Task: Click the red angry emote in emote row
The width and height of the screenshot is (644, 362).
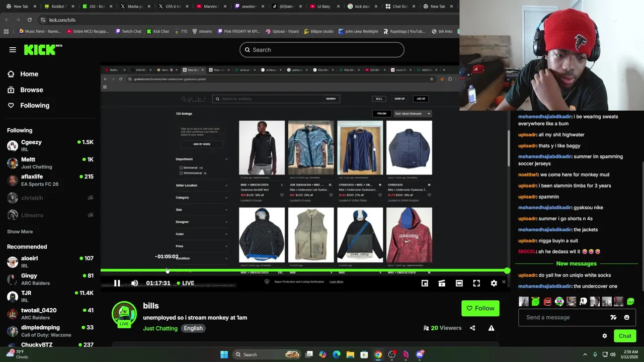Action: [547, 302]
